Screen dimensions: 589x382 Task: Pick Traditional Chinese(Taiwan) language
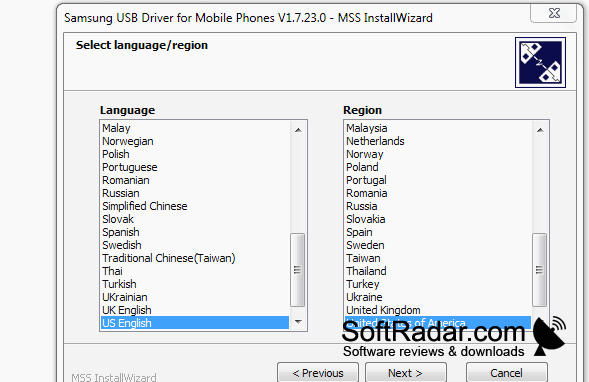pyautogui.click(x=195, y=258)
